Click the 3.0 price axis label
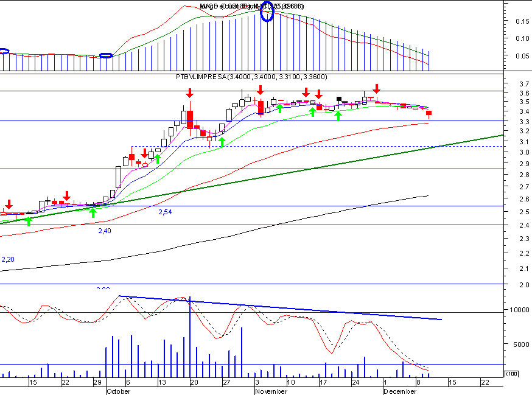This screenshot has width=532, height=395. tap(524, 152)
